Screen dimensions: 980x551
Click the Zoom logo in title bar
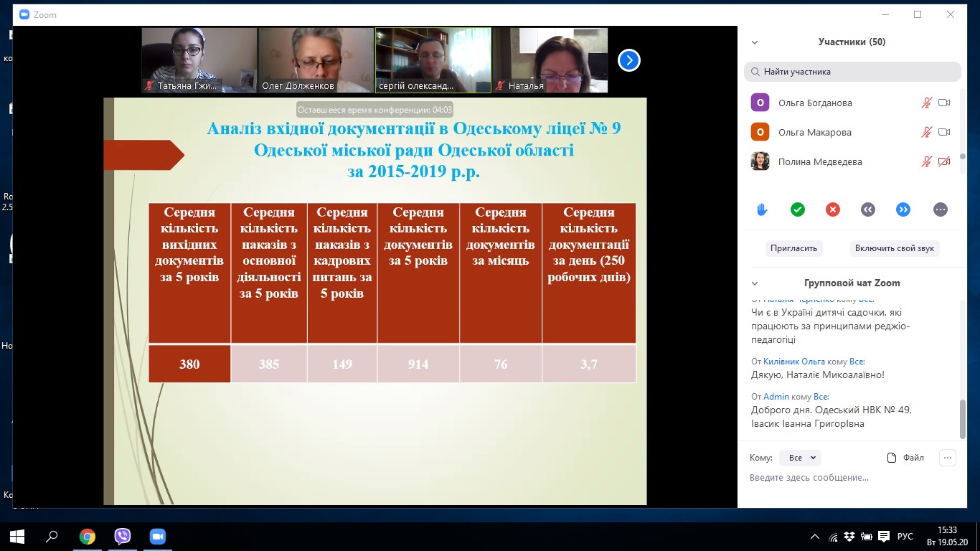(24, 15)
